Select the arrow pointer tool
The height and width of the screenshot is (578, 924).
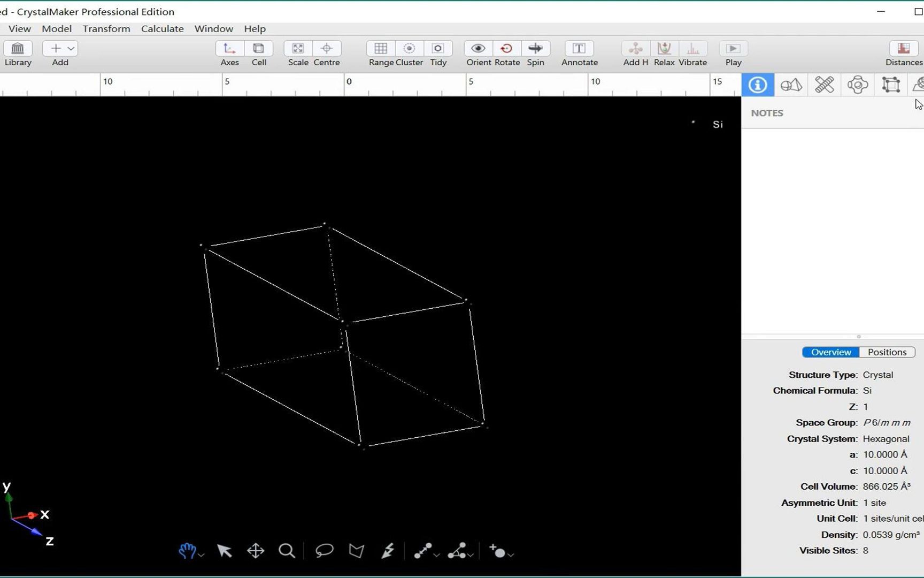224,551
